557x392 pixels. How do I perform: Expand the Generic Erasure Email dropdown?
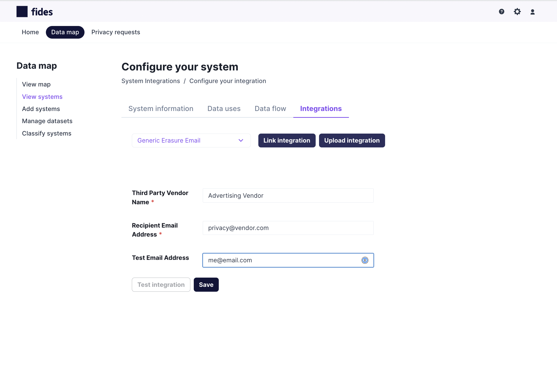(191, 140)
